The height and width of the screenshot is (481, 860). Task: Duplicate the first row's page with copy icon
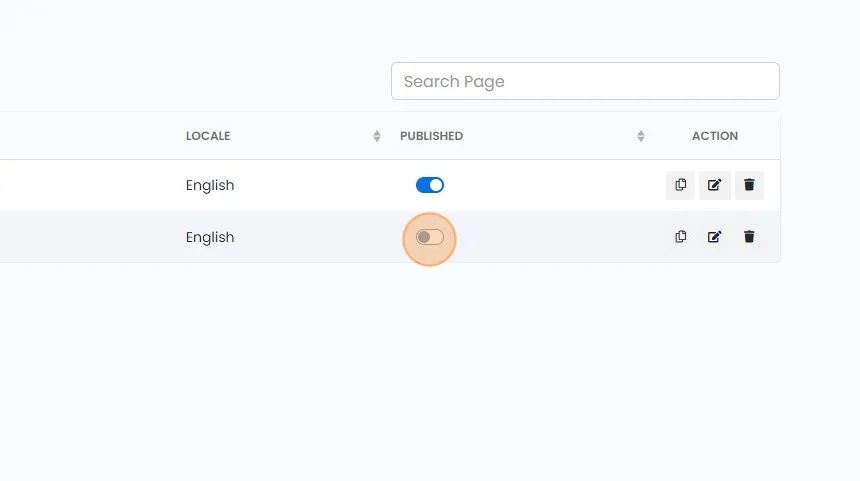click(680, 185)
